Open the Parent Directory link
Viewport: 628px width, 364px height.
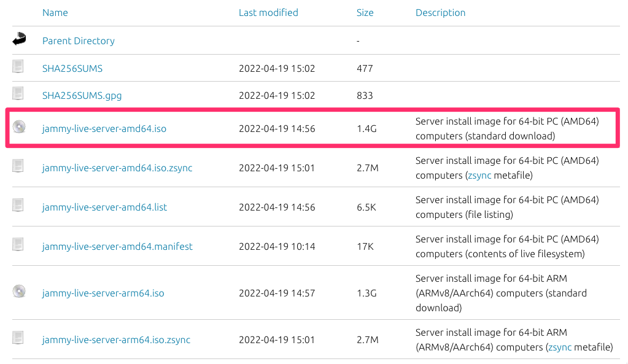click(x=79, y=41)
